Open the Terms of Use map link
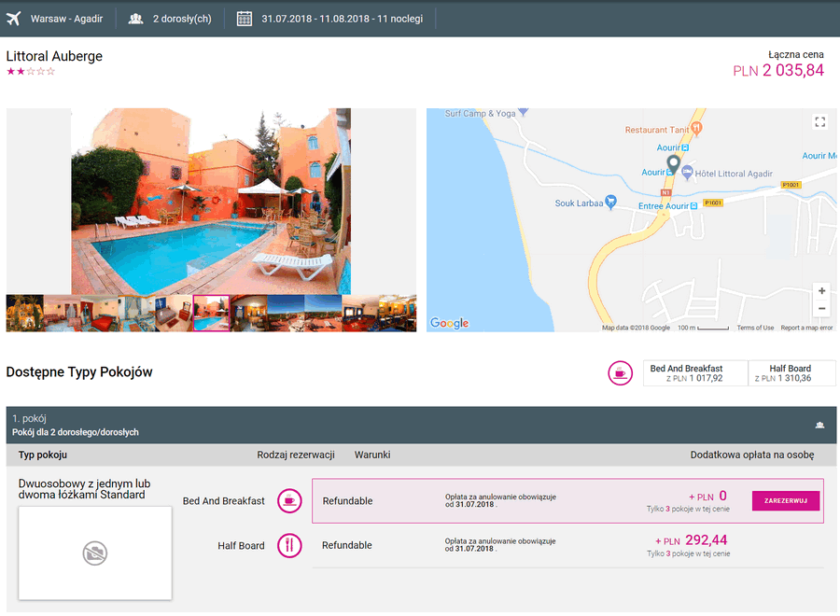Screen dimensions: 840x616 pyautogui.click(x=755, y=328)
